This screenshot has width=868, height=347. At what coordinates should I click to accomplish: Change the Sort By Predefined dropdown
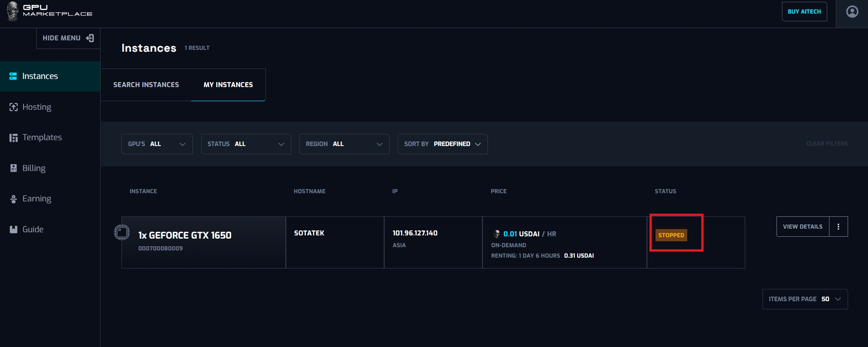pyautogui.click(x=442, y=144)
